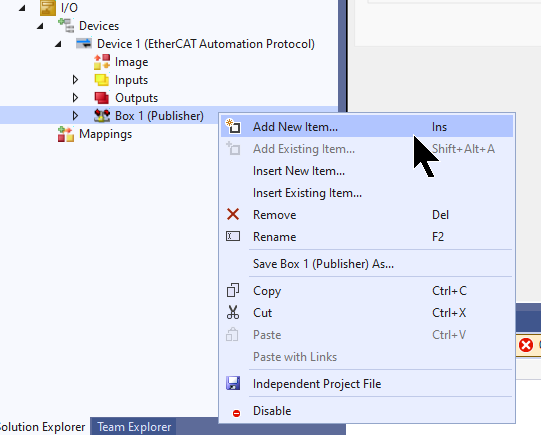The image size is (541, 435).
Task: Click the Rename menu icon
Action: (233, 236)
